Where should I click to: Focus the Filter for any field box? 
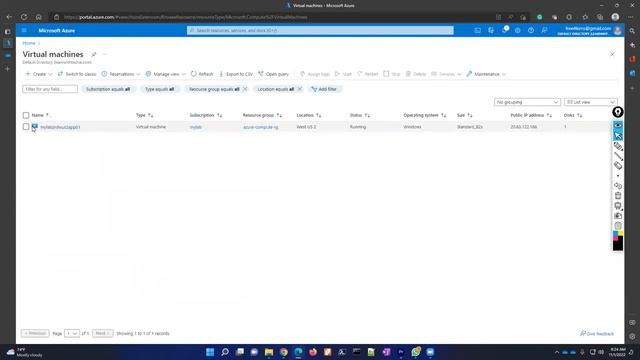[x=50, y=89]
